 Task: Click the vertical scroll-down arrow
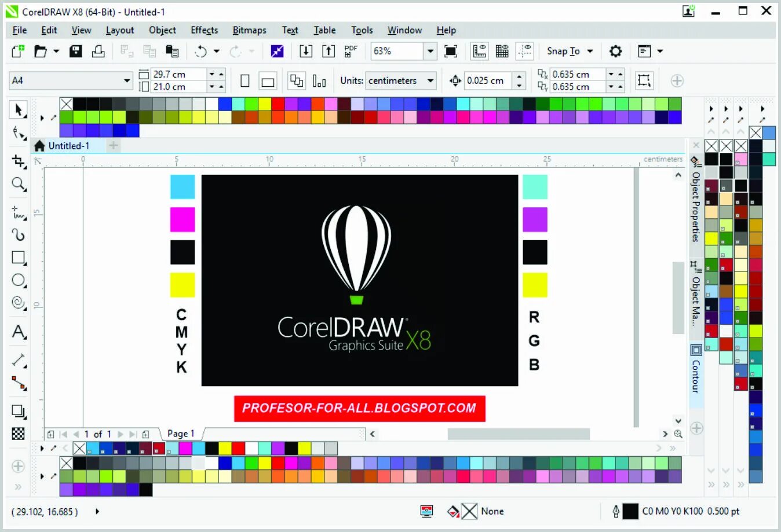(x=678, y=421)
